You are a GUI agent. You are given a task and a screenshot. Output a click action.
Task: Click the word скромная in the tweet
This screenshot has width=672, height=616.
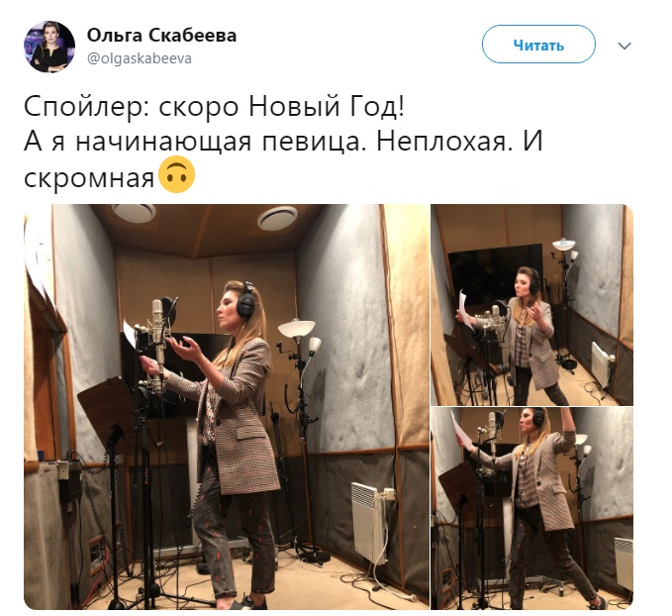point(89,177)
